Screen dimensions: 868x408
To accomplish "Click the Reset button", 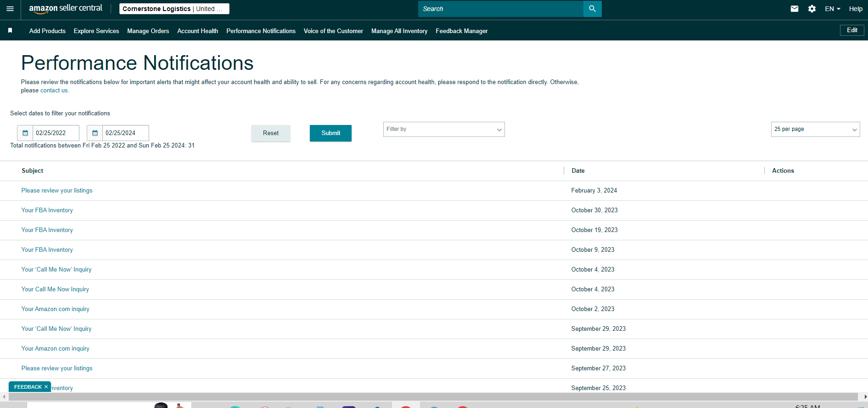I will (271, 133).
